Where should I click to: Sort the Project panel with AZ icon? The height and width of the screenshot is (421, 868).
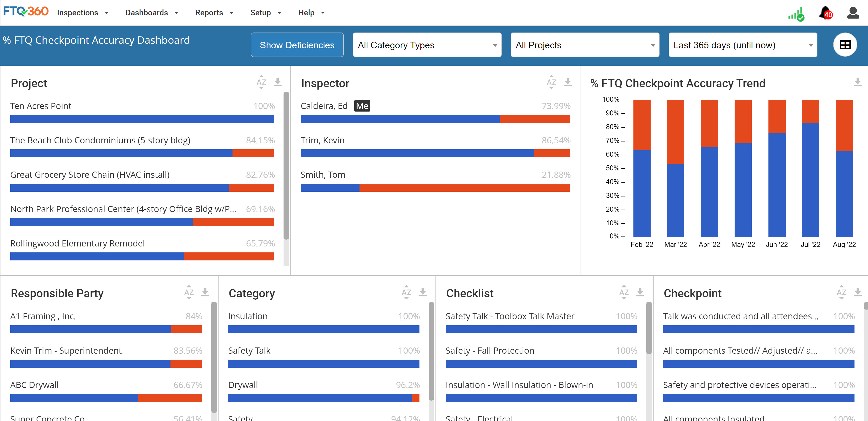(x=261, y=82)
